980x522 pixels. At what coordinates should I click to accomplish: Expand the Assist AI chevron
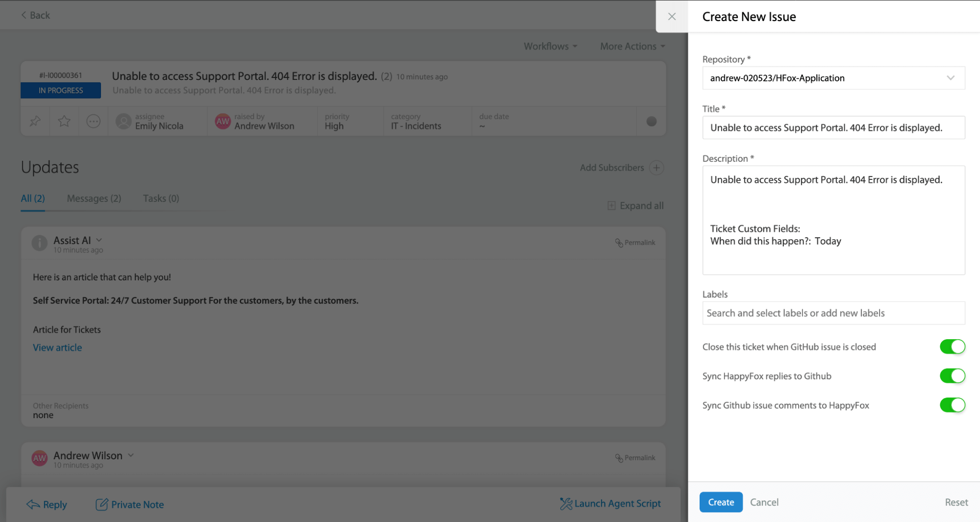pyautogui.click(x=99, y=240)
